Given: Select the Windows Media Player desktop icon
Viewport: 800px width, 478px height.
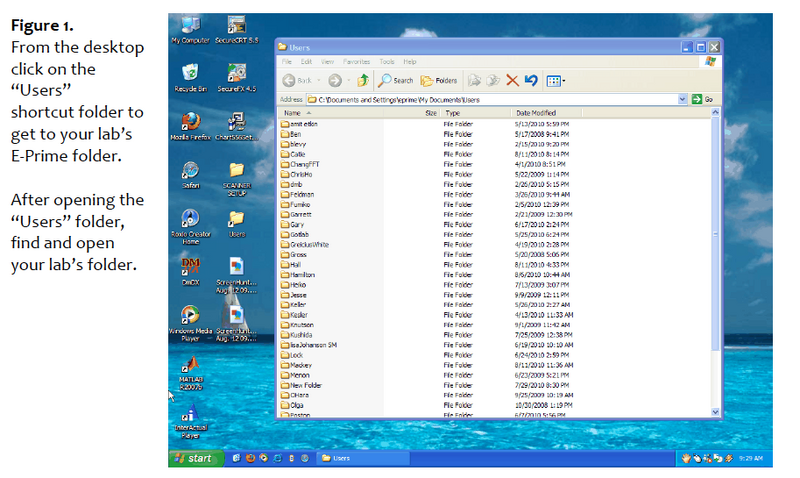Looking at the screenshot, I should [x=190, y=323].
